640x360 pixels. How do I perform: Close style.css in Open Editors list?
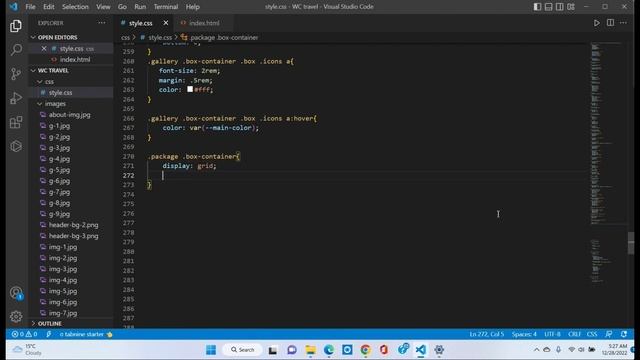[x=44, y=49]
